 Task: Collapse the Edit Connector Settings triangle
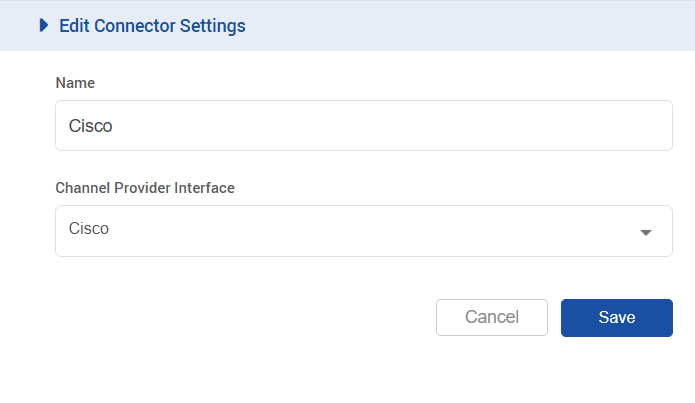tap(44, 26)
